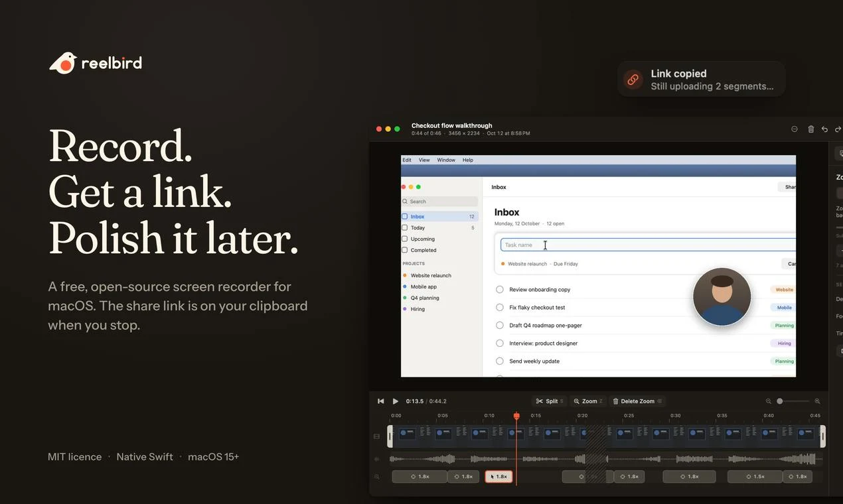The height and width of the screenshot is (504, 843).
Task: Click the zoom track magnifier icon
Action: [x=377, y=477]
